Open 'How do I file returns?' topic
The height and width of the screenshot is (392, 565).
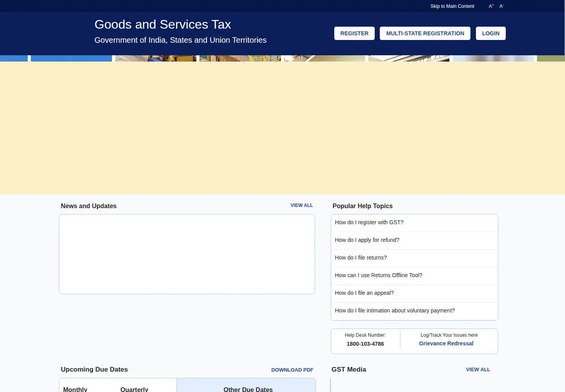[414, 258]
